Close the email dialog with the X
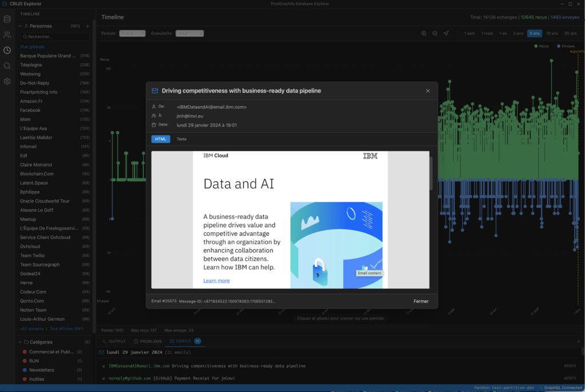The height and width of the screenshot is (392, 585). (428, 91)
